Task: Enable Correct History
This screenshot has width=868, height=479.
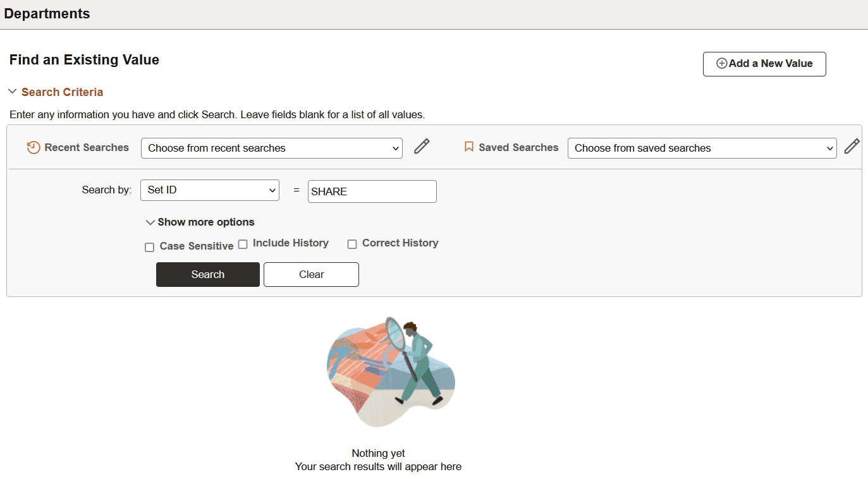Action: [x=352, y=243]
